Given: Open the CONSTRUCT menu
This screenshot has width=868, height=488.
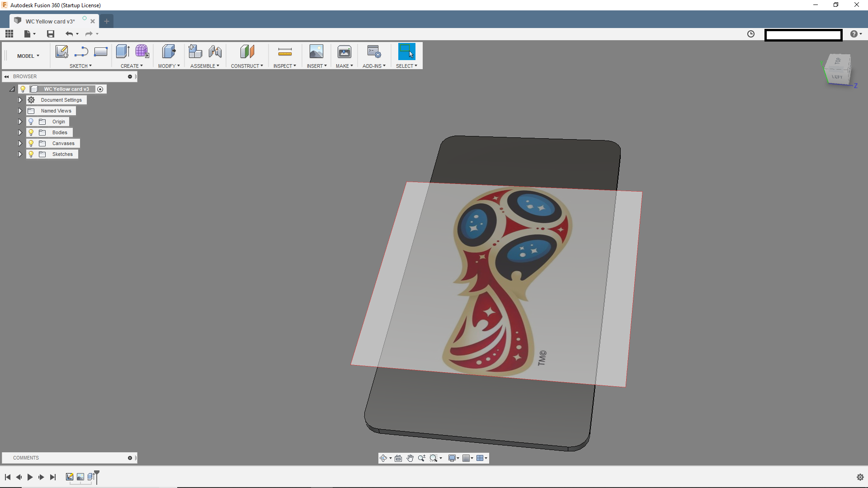Looking at the screenshot, I should click(247, 66).
